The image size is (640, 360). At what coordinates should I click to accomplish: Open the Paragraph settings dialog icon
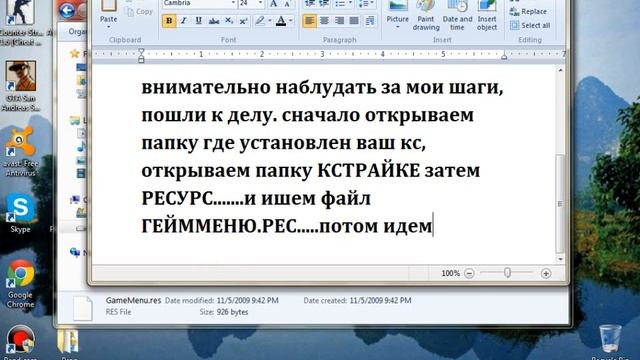[370, 21]
